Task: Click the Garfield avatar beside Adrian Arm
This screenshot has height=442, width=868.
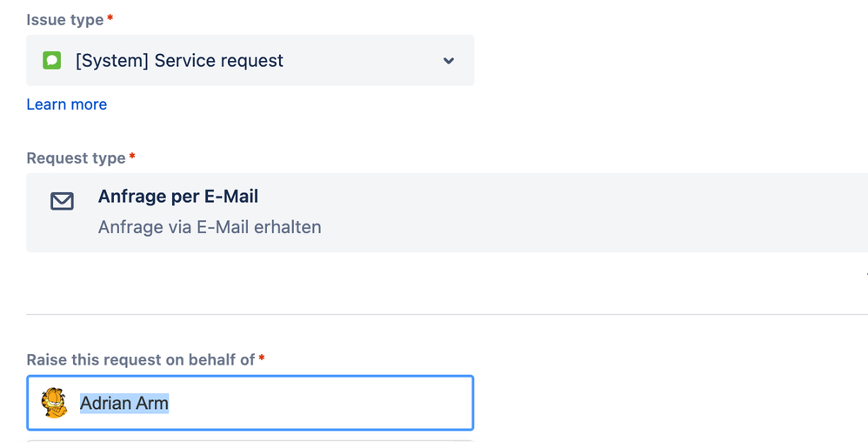Action: point(54,403)
